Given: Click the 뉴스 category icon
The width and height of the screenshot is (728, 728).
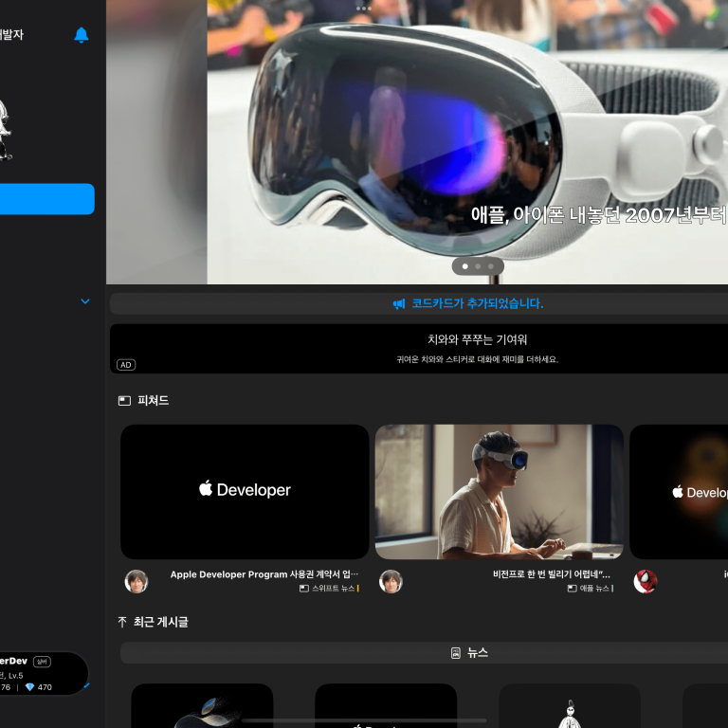Looking at the screenshot, I should click(x=456, y=653).
